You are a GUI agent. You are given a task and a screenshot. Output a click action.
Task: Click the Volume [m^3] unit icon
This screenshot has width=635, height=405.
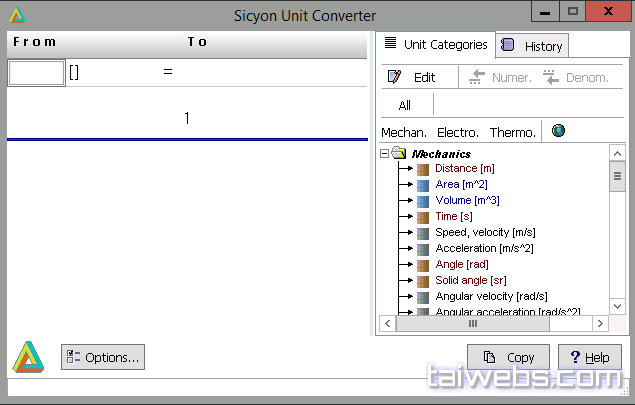[x=423, y=201]
